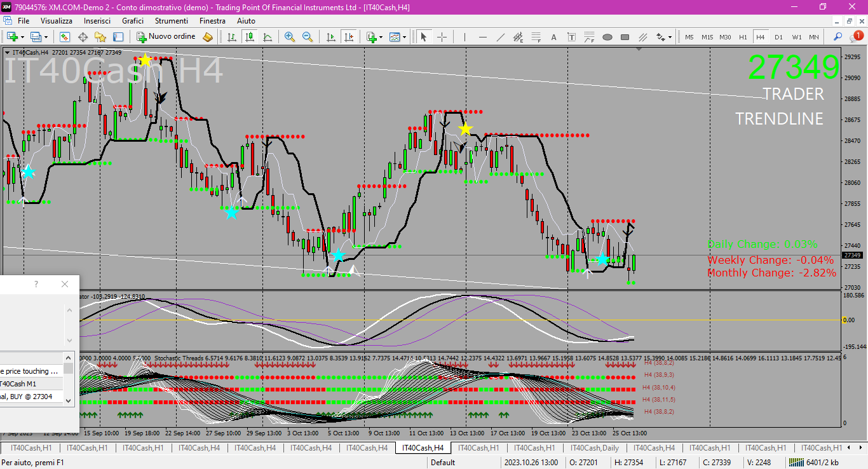The width and height of the screenshot is (868, 469).
Task: Switch to M30 timeframe
Action: click(x=725, y=37)
